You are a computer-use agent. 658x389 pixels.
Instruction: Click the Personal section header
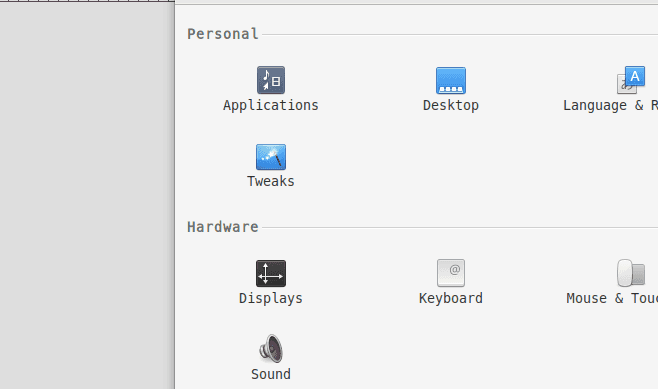222,34
